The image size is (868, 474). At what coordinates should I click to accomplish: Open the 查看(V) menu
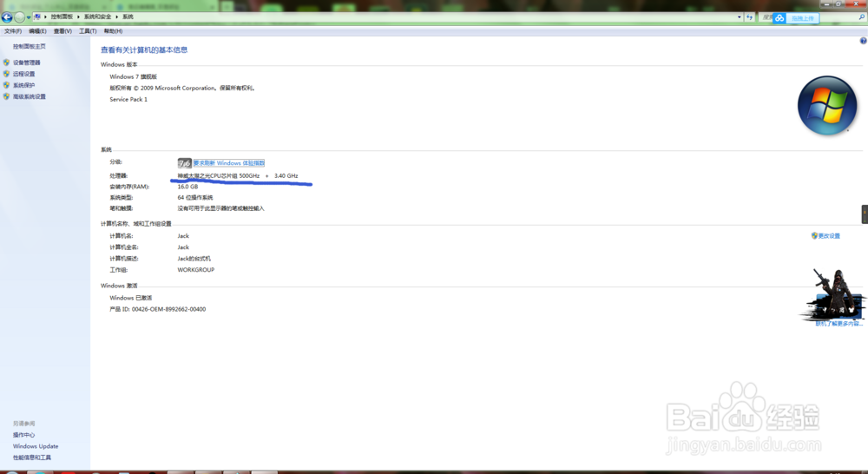[62, 31]
